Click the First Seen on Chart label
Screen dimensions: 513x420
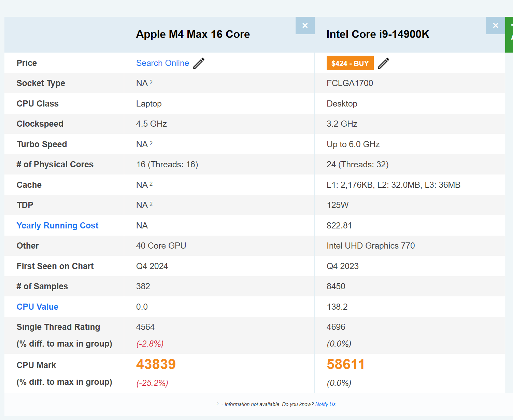(55, 266)
